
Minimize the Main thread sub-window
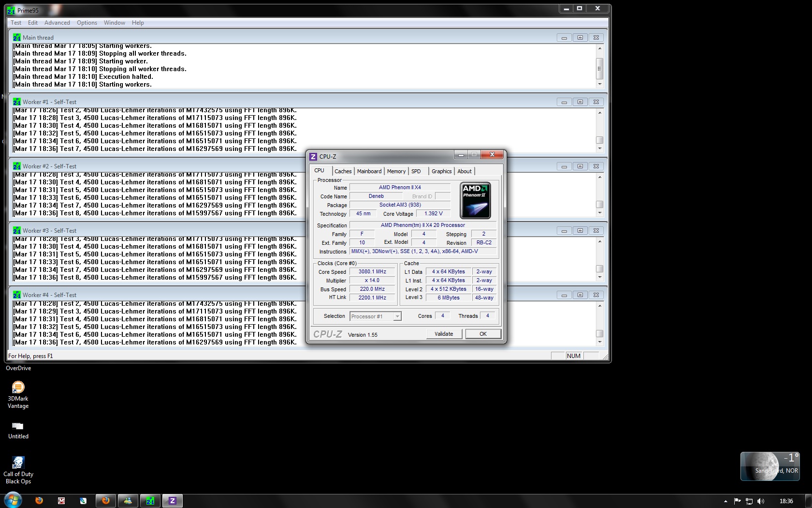click(x=564, y=37)
